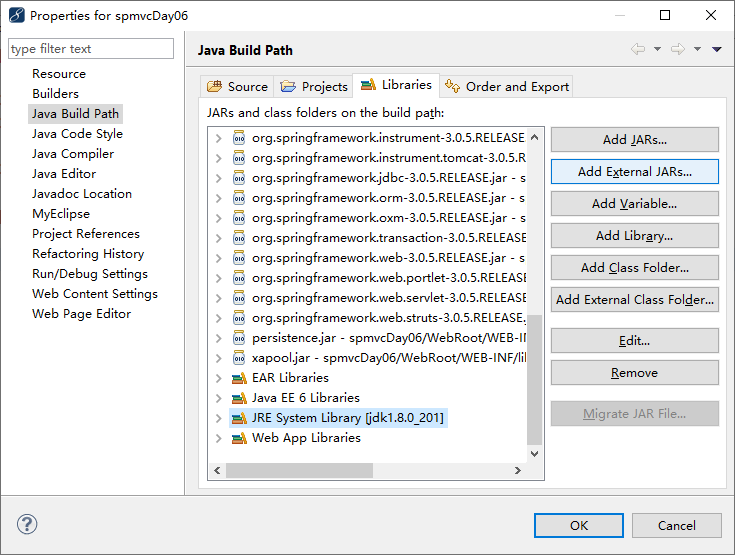Expand the org.springframework.jdbc-3.0.5.RELEASE.jar node
Screen dimensions: 735x555
218,178
